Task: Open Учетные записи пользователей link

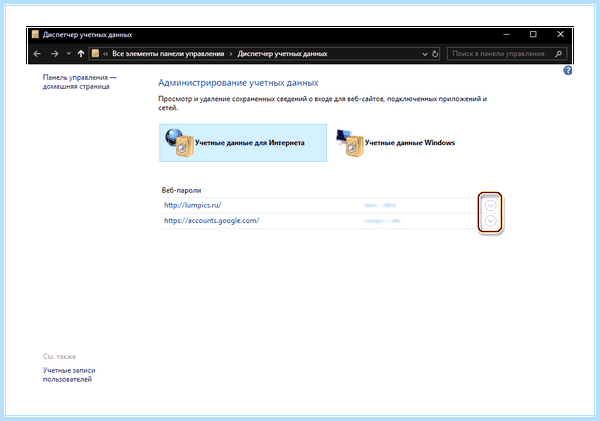Action: 69,375
